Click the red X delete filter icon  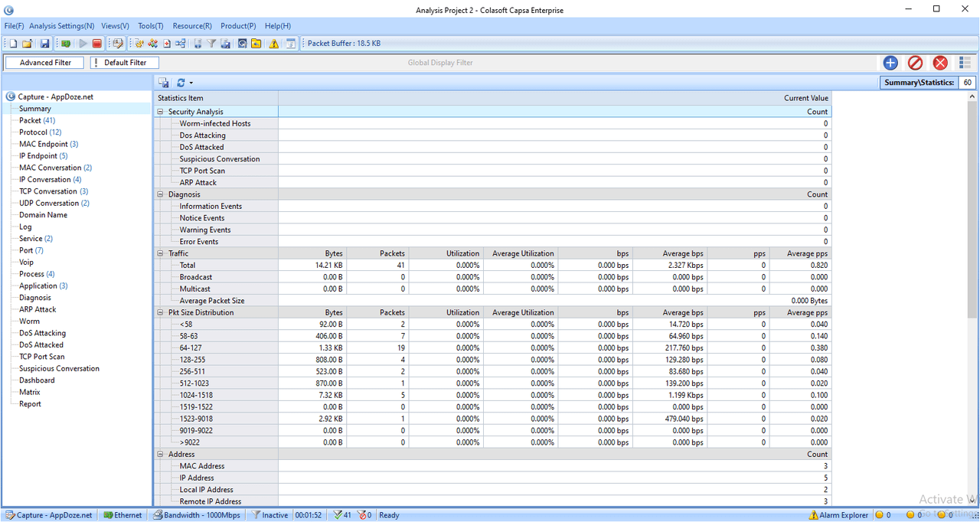tap(940, 63)
